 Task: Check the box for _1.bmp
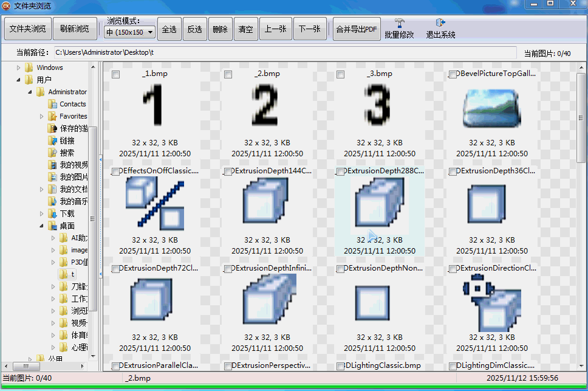point(116,75)
